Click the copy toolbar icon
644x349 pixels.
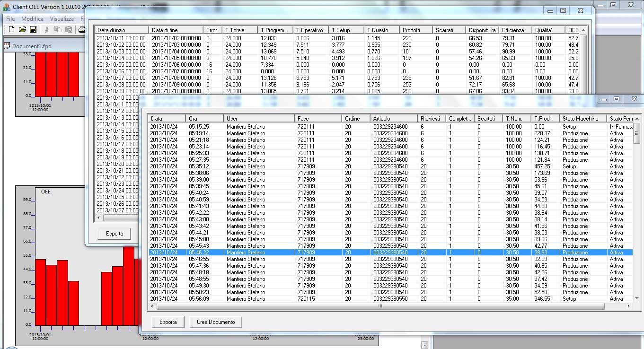pos(58,29)
